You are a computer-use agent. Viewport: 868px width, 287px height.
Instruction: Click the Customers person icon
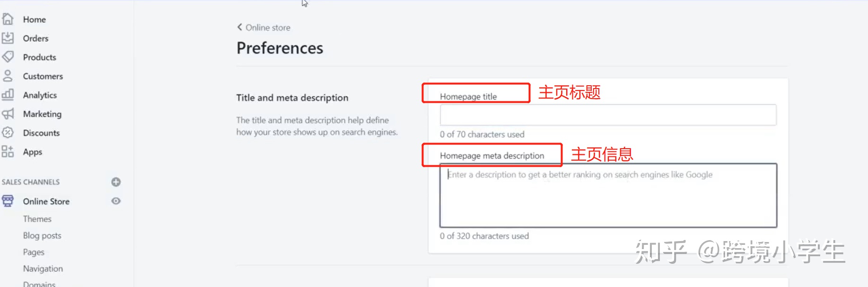coord(8,76)
